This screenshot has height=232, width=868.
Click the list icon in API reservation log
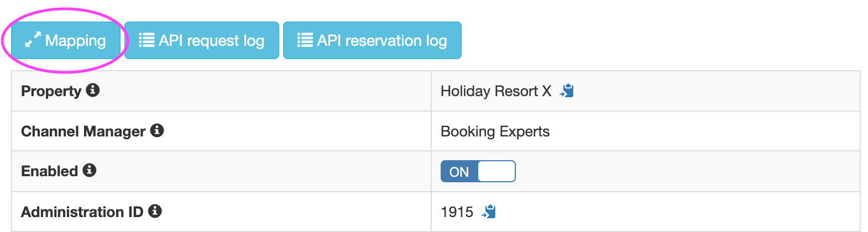pyautogui.click(x=305, y=40)
